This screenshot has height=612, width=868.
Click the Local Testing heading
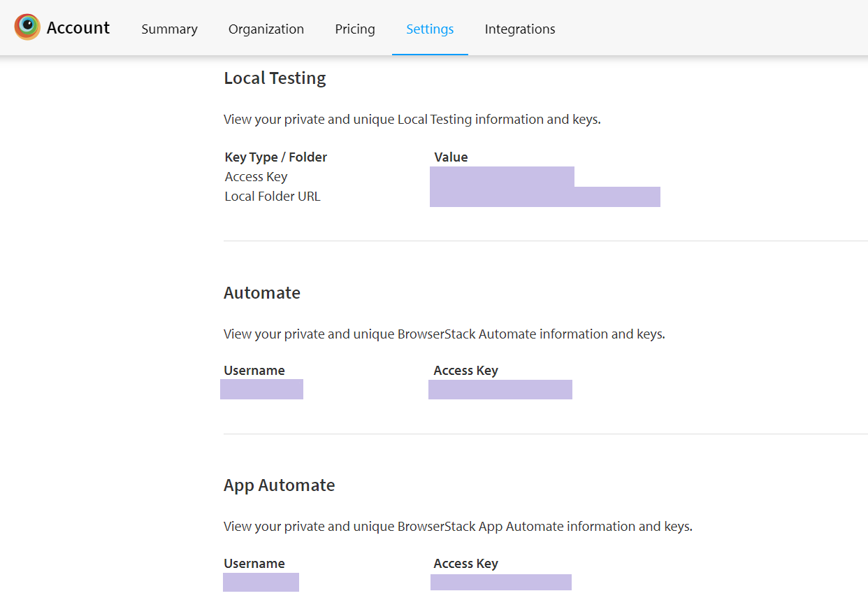pyautogui.click(x=275, y=78)
